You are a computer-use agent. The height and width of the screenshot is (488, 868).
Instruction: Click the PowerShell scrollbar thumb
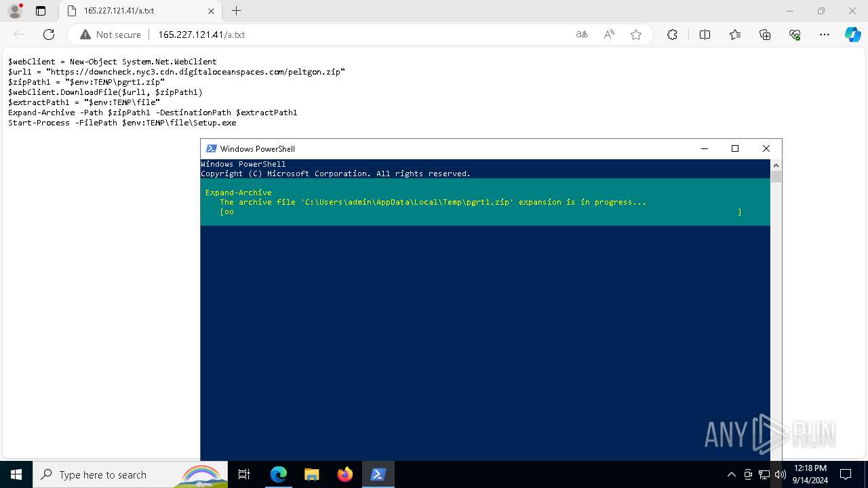776,177
